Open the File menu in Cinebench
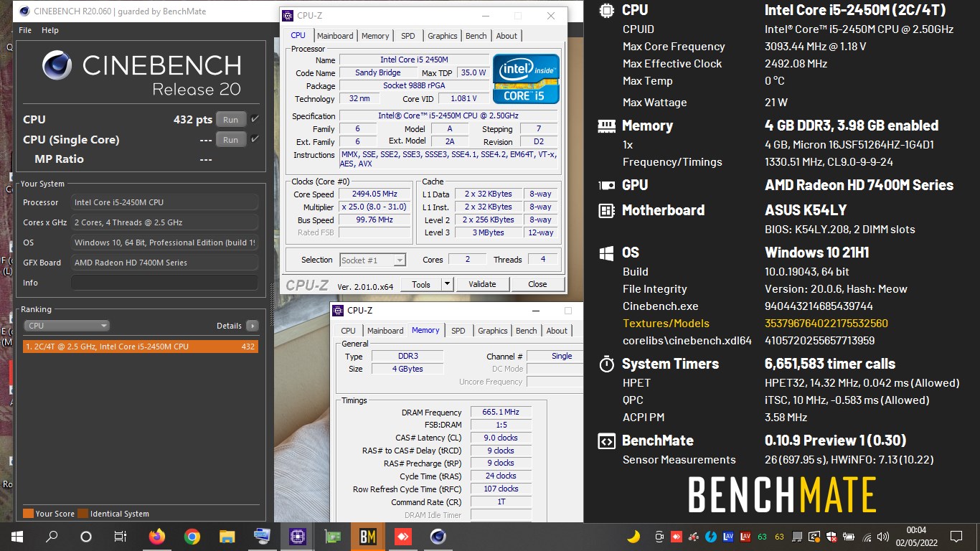The width and height of the screenshot is (980, 551). tap(25, 30)
